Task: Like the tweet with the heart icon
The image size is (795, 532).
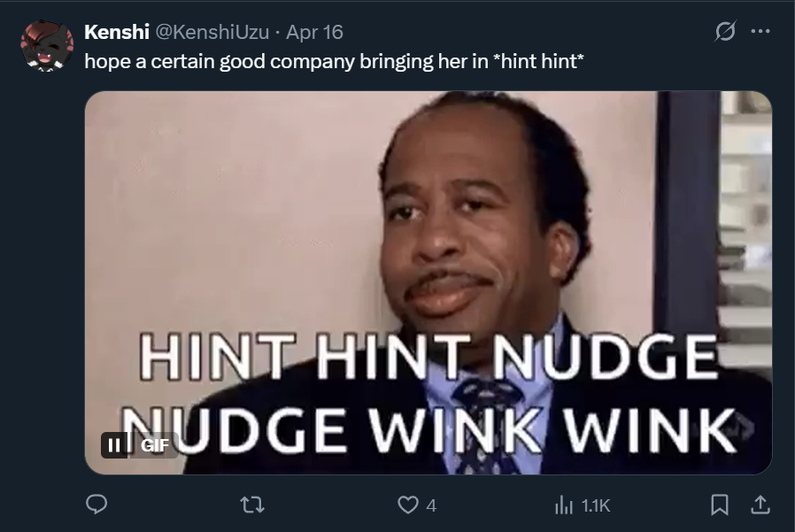Action: pos(407,505)
